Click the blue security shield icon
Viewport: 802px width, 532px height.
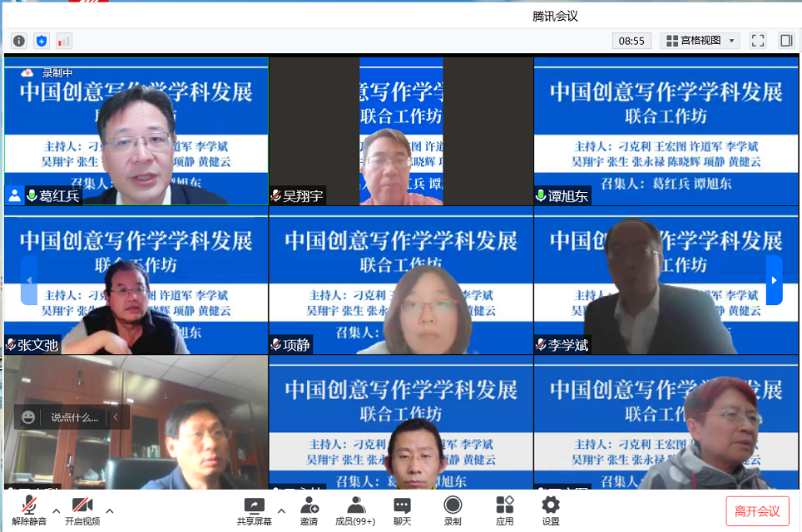42,41
